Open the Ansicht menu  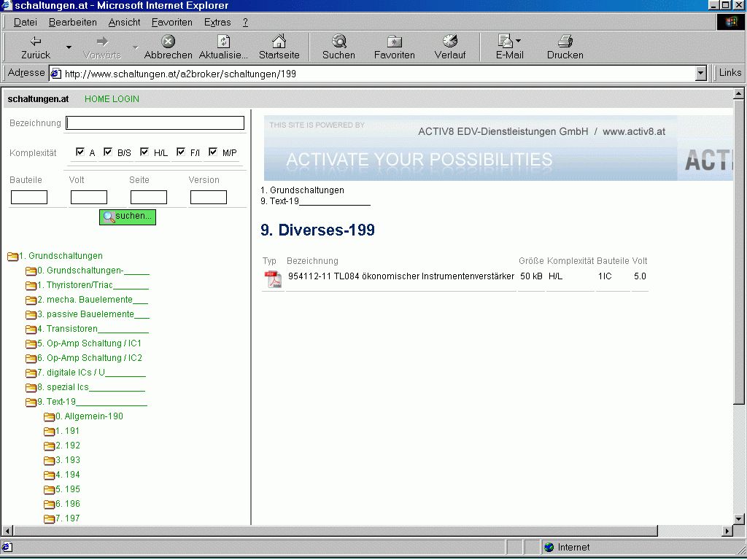coord(124,23)
